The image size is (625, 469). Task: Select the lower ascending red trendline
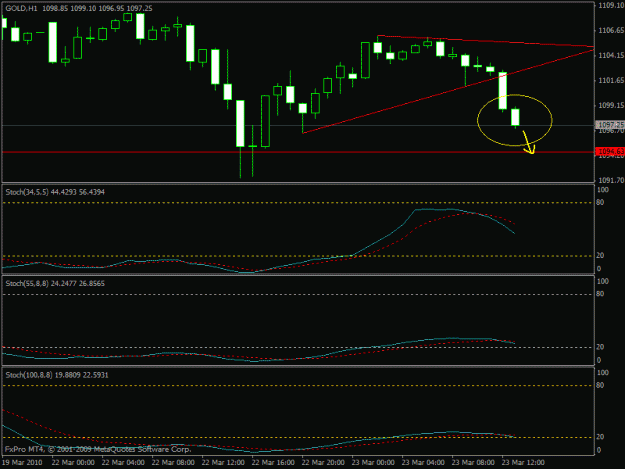(448, 90)
